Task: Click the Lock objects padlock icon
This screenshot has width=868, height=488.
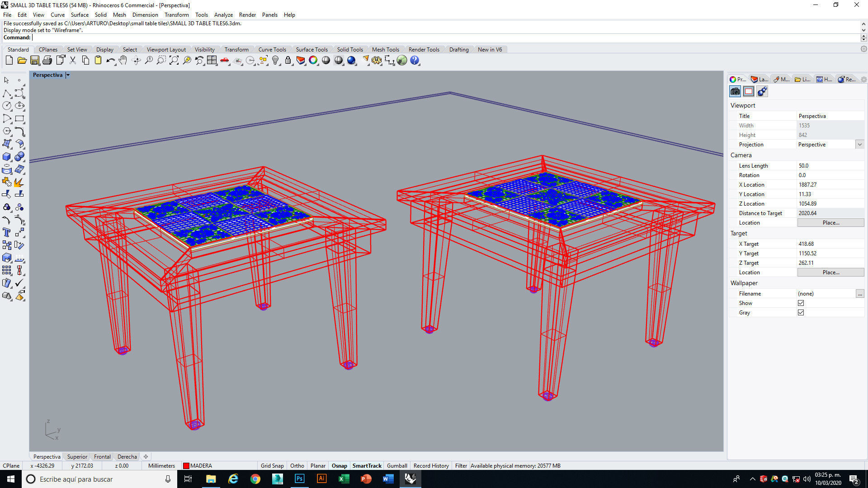Action: (288, 61)
